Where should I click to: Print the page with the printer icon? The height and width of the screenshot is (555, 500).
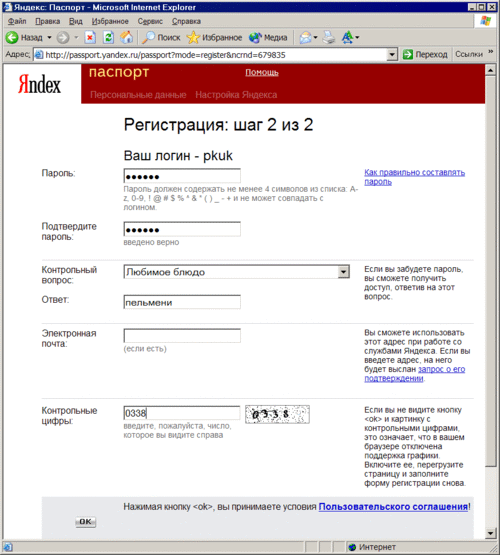[329, 38]
